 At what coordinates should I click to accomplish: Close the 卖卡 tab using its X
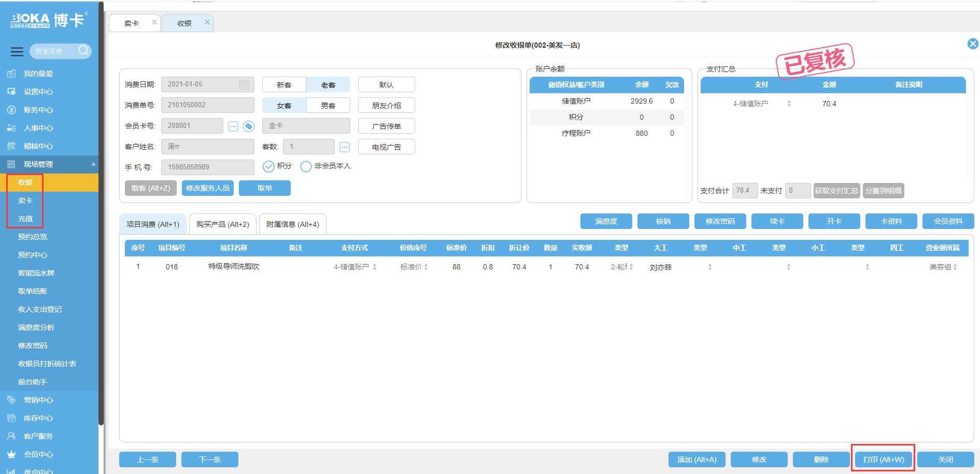coord(154,22)
